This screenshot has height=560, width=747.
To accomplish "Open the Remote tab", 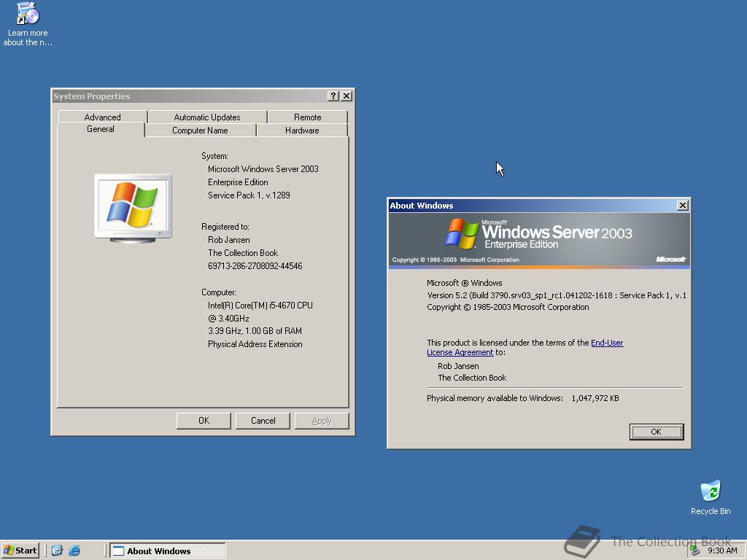I will pyautogui.click(x=307, y=117).
